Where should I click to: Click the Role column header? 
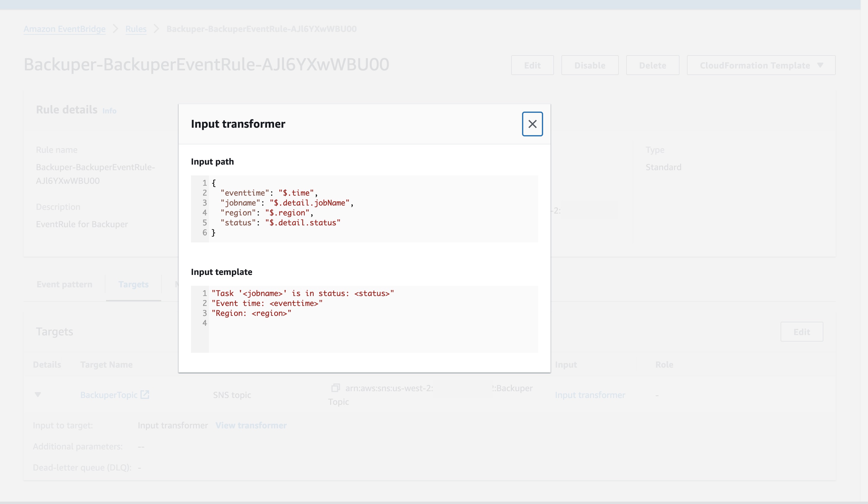pyautogui.click(x=664, y=365)
